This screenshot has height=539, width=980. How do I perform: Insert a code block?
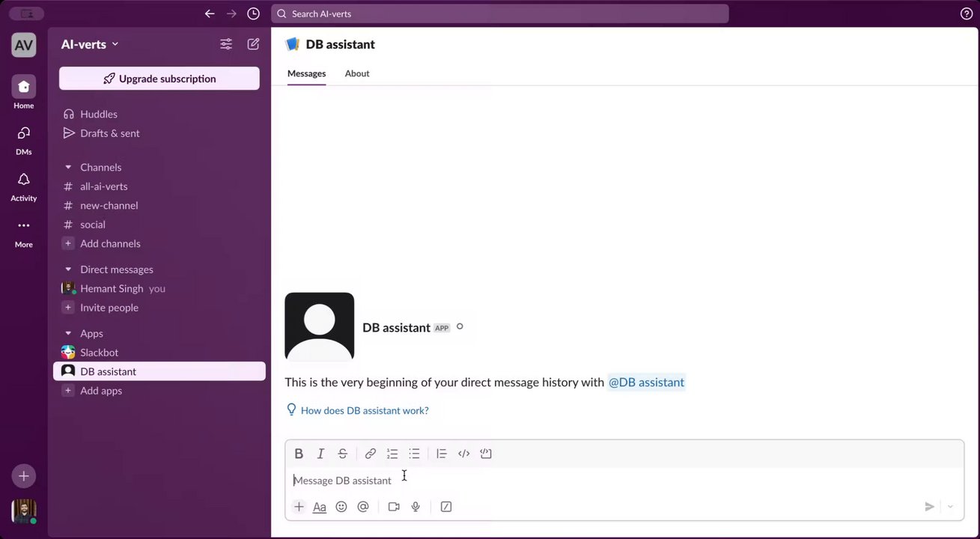(x=485, y=454)
